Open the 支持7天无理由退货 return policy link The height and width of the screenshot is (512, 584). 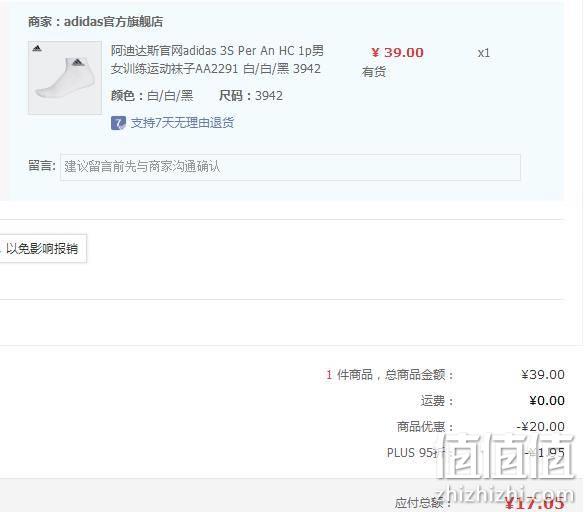(x=182, y=123)
